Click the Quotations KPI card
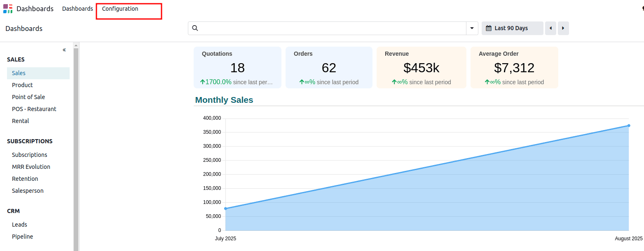Screen dimensions: 644x251 click(x=237, y=67)
